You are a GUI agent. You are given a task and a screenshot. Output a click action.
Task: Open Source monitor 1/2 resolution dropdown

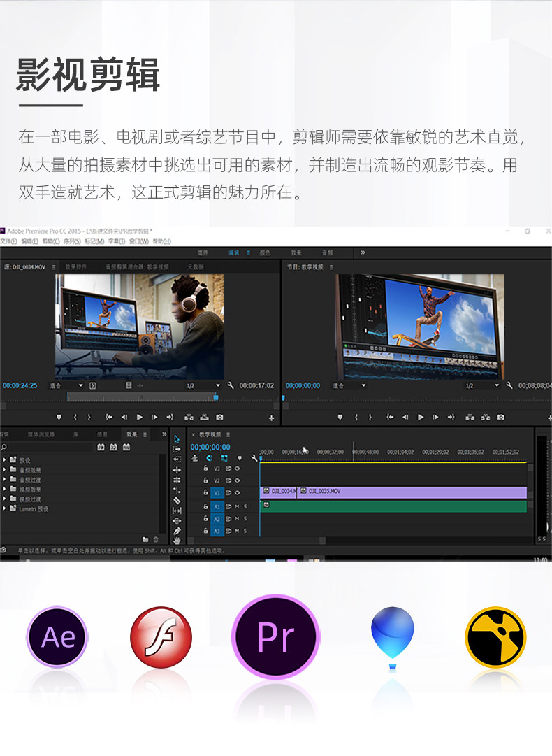[x=203, y=385]
